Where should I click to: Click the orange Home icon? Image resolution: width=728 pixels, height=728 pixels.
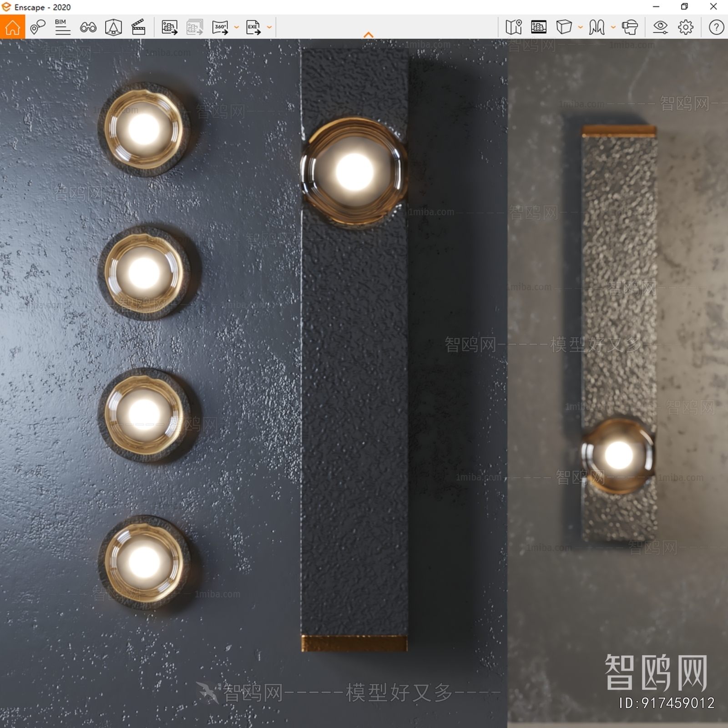click(12, 27)
